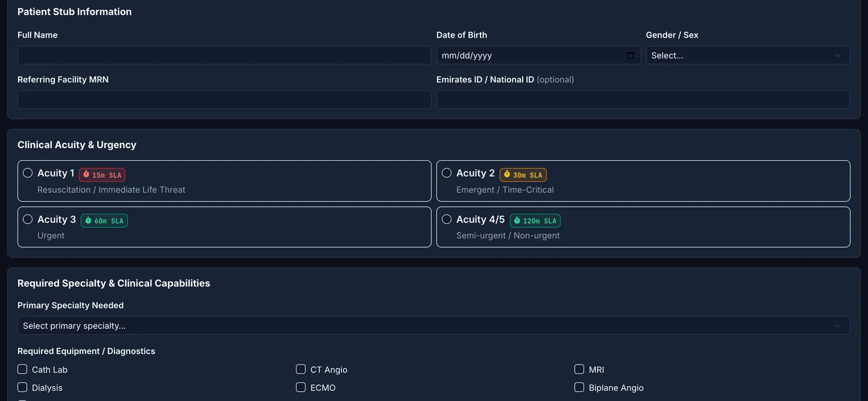Check the MRI equipment box

tap(579, 369)
